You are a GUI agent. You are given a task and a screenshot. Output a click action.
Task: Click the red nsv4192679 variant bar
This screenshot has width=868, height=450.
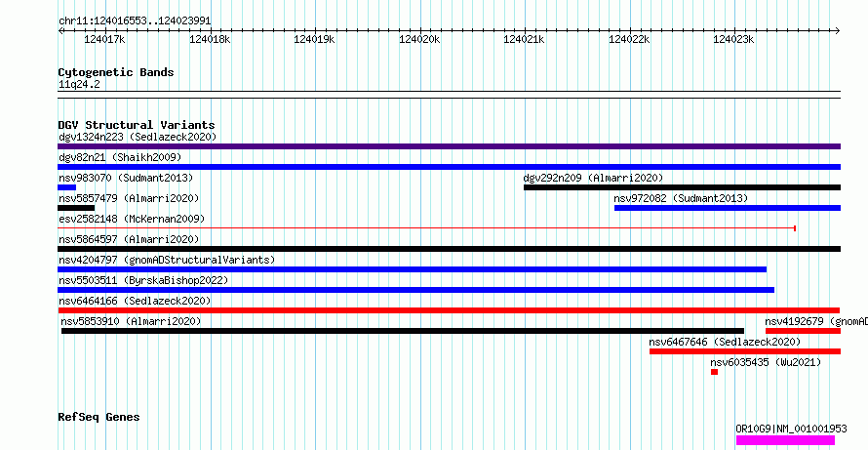(x=804, y=331)
